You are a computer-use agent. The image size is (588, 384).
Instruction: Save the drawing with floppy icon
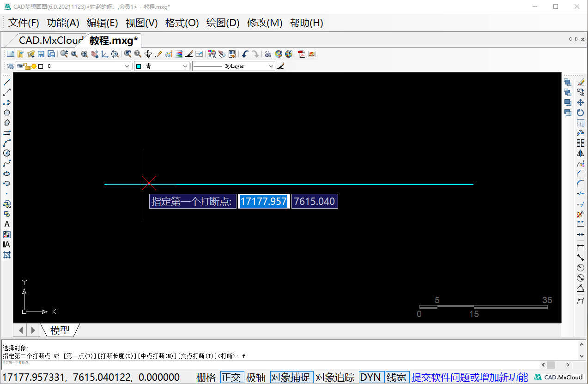point(41,54)
